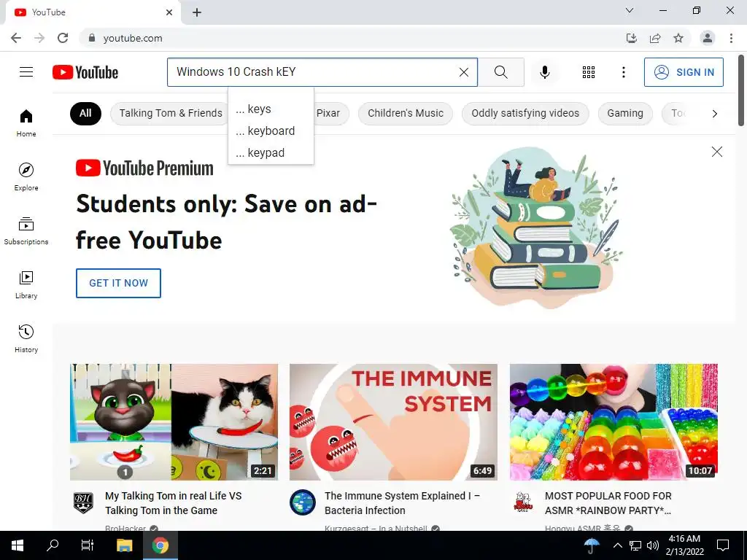Image resolution: width=747 pixels, height=560 pixels.
Task: Show hidden system tray icons
Action: (617, 545)
